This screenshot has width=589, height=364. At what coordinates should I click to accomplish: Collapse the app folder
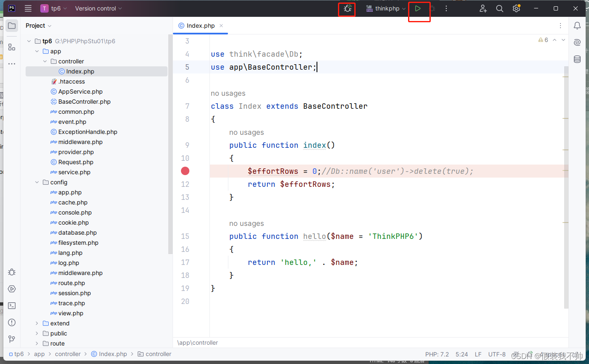point(37,51)
